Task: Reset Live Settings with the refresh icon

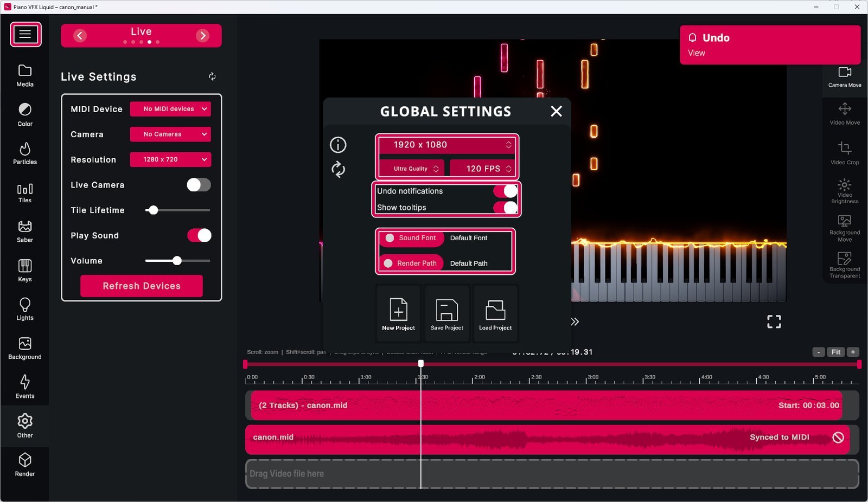Action: (212, 76)
